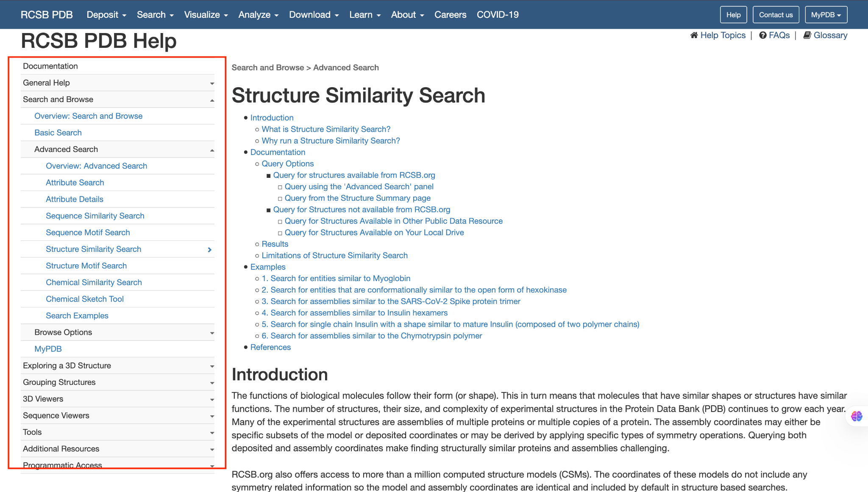Image resolution: width=868 pixels, height=492 pixels.
Task: Click the Help button in the header
Action: [733, 15]
